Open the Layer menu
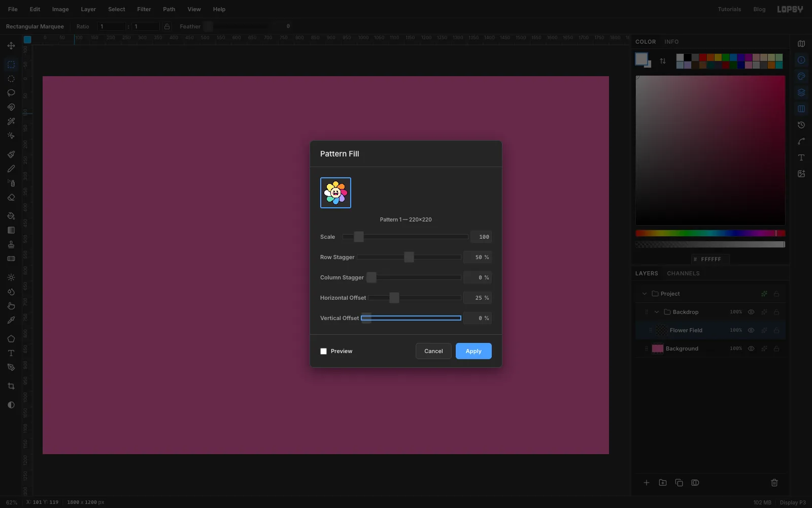The height and width of the screenshot is (508, 812). (88, 9)
